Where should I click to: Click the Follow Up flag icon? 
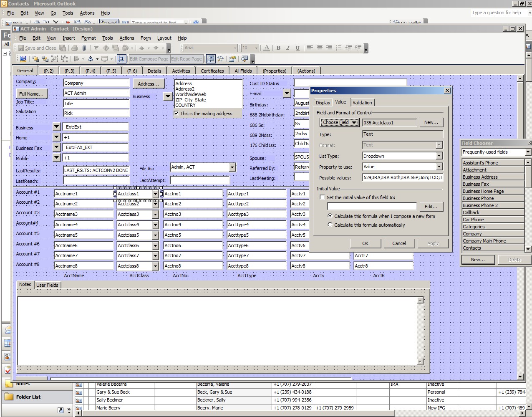point(96,48)
